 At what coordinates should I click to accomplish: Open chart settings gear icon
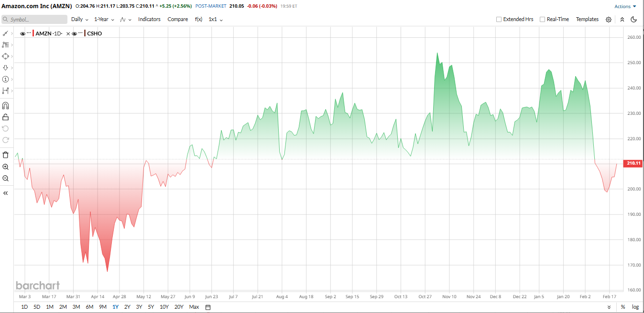coord(609,20)
